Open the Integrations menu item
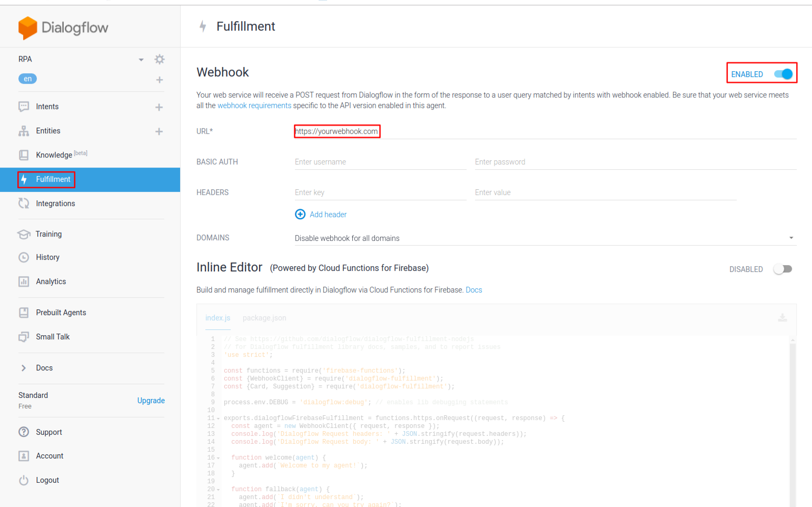The height and width of the screenshot is (507, 812). pyautogui.click(x=55, y=203)
